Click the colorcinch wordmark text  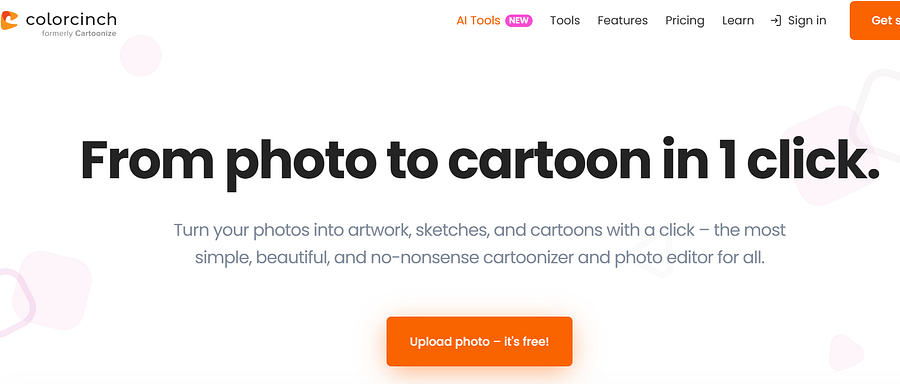coord(71,20)
